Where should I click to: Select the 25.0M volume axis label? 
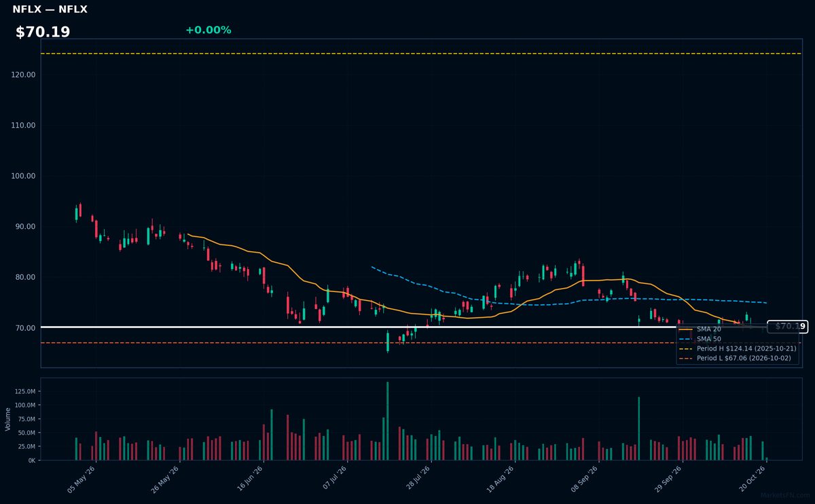pyautogui.click(x=26, y=446)
